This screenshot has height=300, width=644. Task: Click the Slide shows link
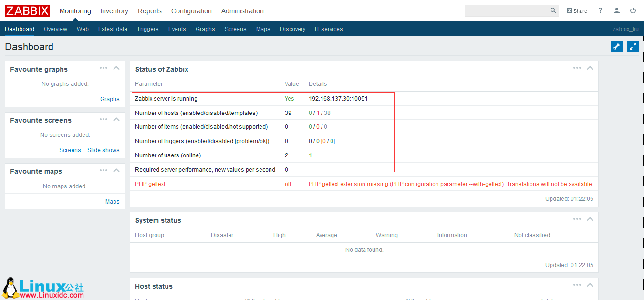[104, 150]
